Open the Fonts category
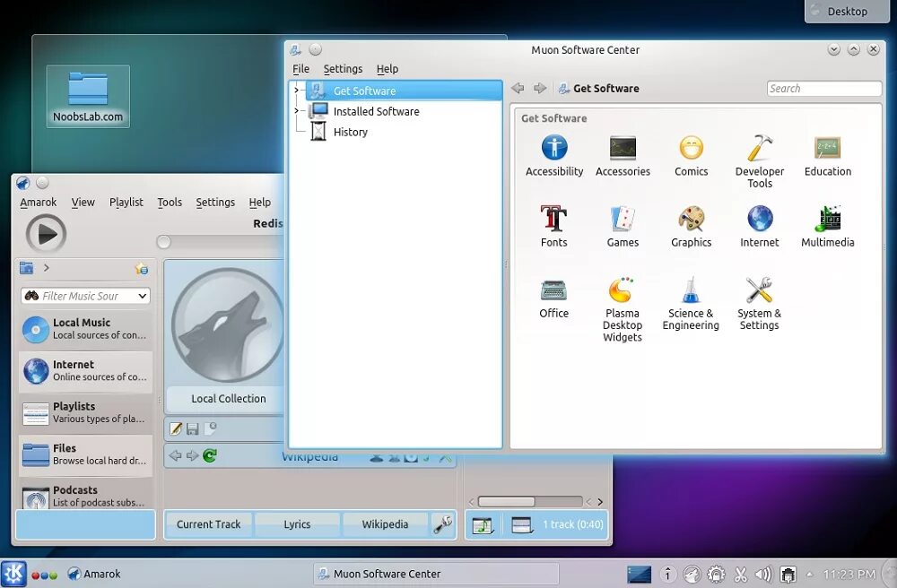 pos(553,227)
